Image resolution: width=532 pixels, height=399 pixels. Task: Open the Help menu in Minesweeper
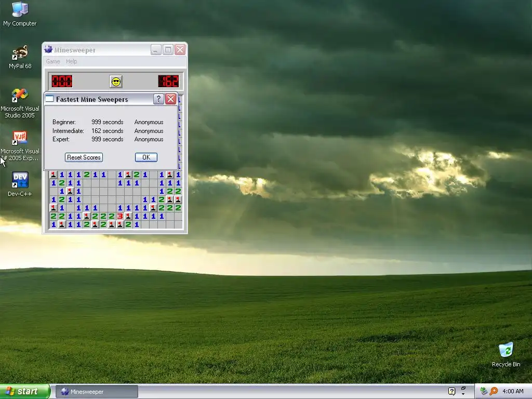coord(71,61)
